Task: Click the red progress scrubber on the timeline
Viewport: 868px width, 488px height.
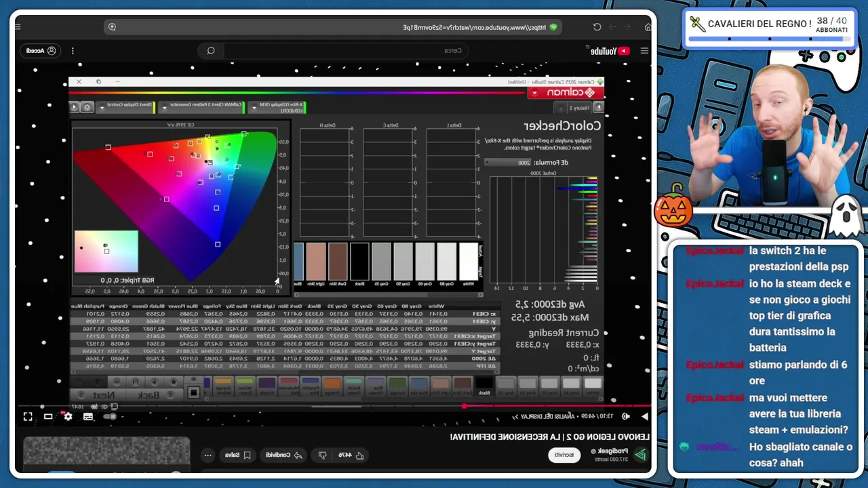Action: [x=465, y=407]
